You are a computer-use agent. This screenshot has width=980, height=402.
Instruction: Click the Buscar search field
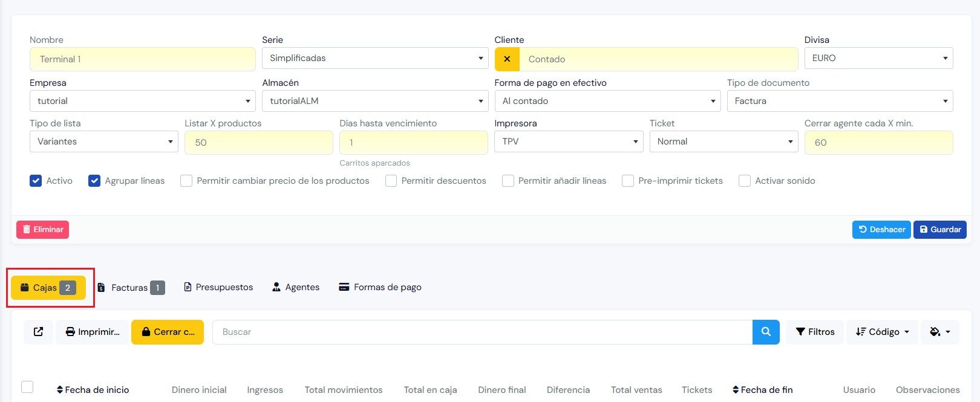click(482, 332)
